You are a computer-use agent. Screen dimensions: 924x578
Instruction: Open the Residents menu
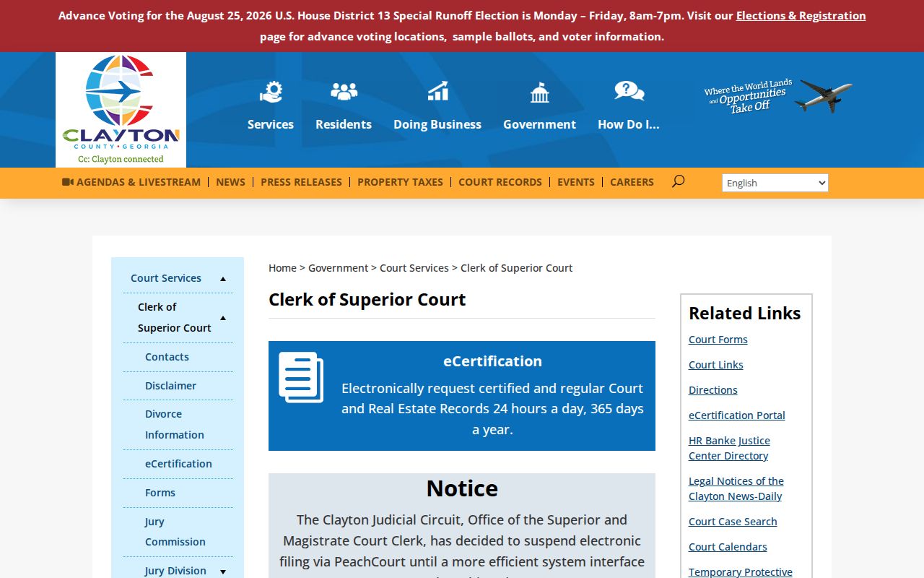click(344, 124)
